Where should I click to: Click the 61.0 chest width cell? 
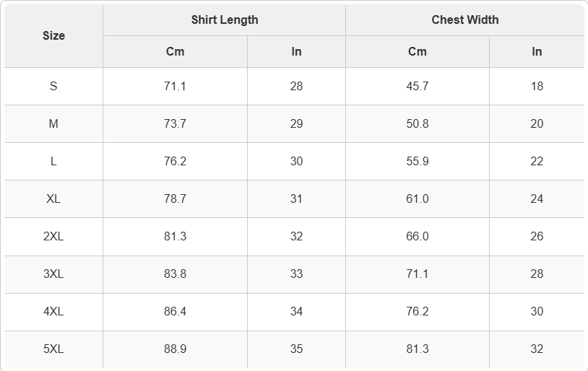[418, 198]
